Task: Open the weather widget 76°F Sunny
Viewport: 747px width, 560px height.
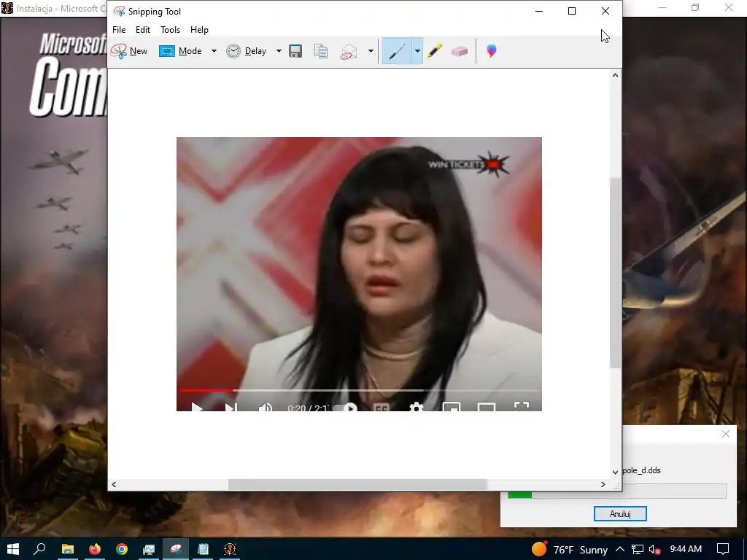Action: [570, 550]
